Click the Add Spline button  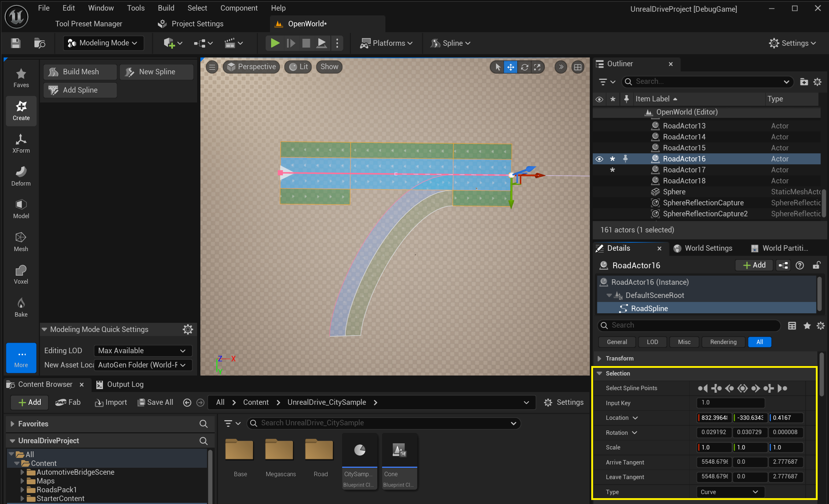tap(80, 90)
